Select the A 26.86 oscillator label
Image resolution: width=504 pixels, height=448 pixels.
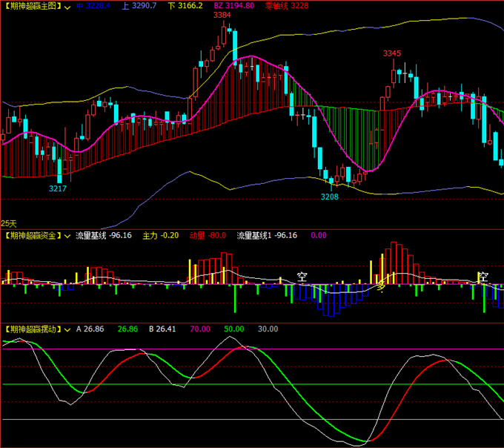pos(90,329)
